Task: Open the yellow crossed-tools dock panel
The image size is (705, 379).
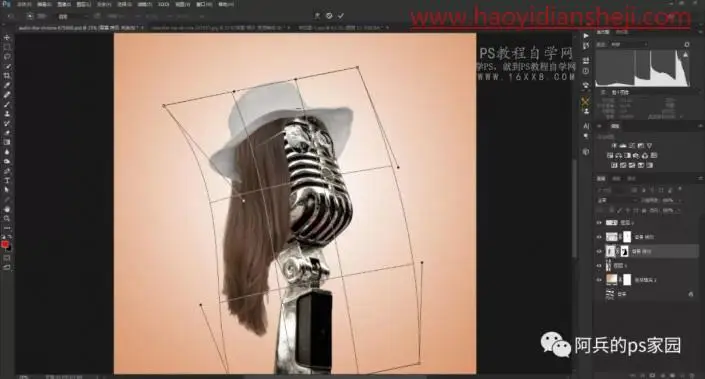Action: 585,102
